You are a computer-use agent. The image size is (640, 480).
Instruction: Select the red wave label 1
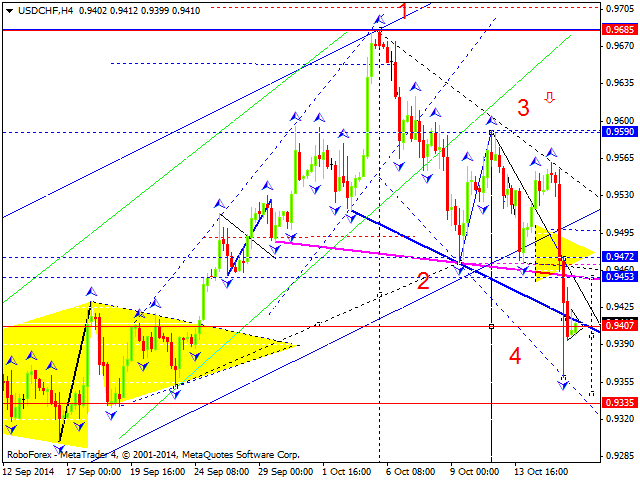[403, 11]
